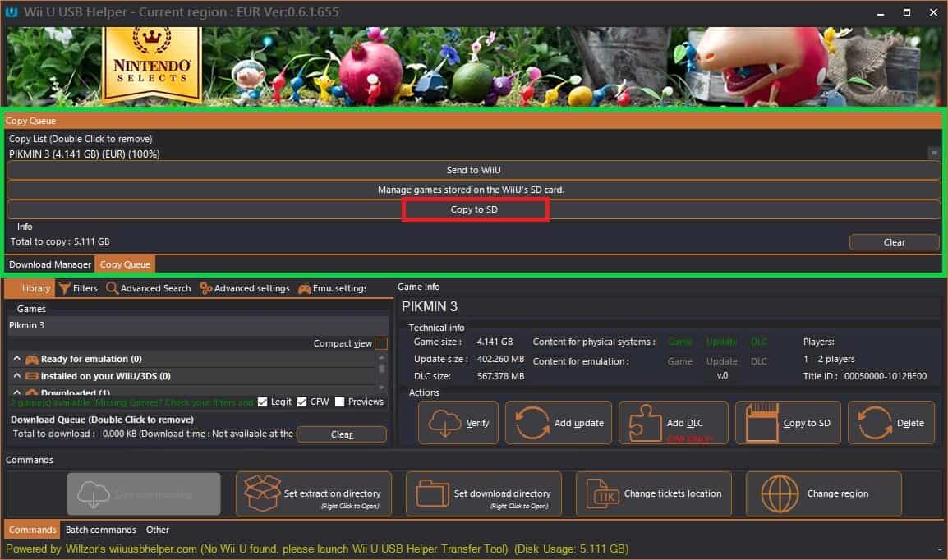Click the Change region globe icon

[780, 493]
